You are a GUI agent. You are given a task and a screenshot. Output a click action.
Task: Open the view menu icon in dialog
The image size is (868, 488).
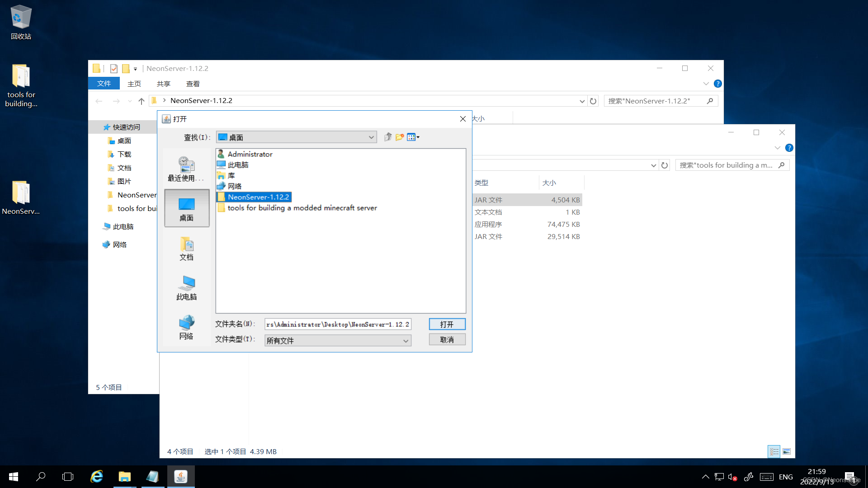(x=413, y=137)
